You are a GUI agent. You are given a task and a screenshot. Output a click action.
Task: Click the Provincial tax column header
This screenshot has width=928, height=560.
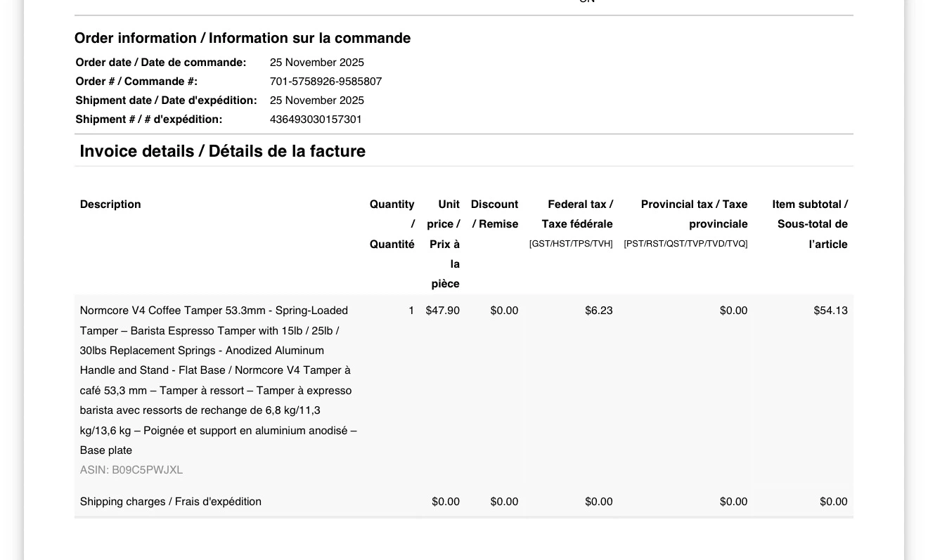(x=686, y=223)
